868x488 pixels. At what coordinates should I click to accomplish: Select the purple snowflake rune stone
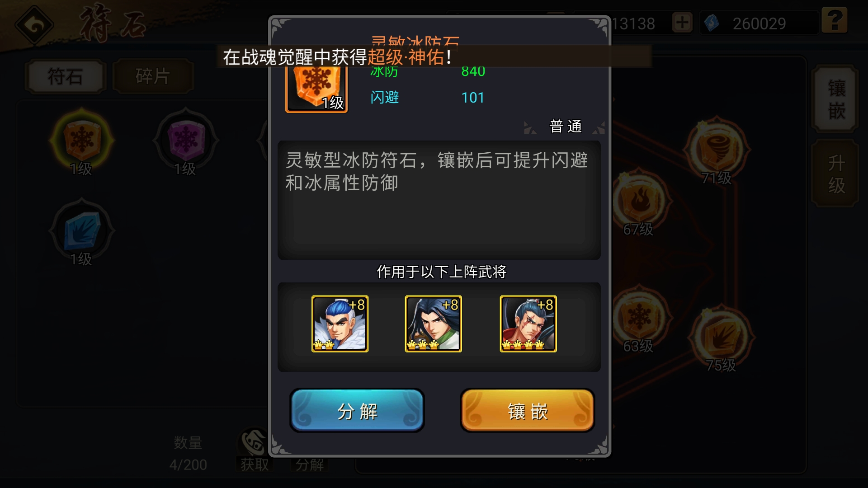click(x=185, y=140)
